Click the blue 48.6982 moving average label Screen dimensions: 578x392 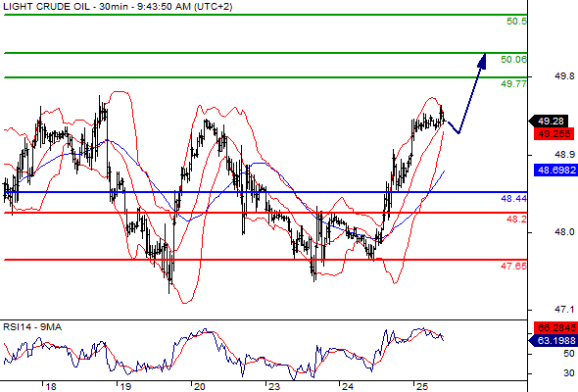[555, 170]
